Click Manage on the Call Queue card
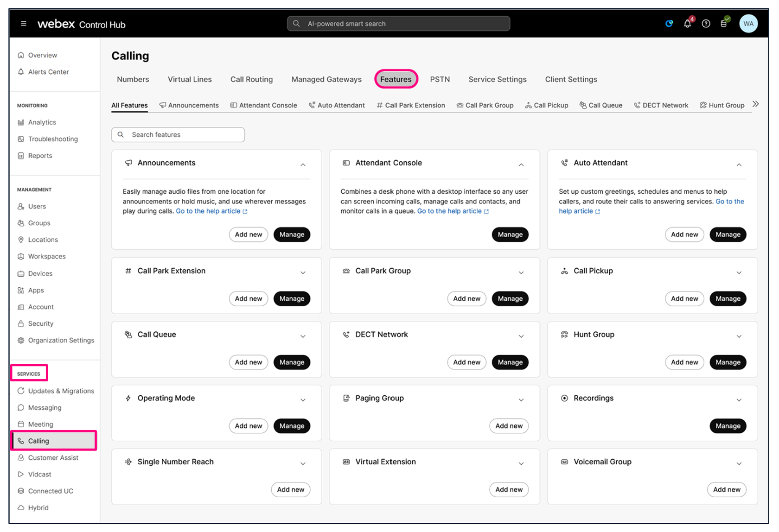The height and width of the screenshot is (532, 779). [x=292, y=362]
